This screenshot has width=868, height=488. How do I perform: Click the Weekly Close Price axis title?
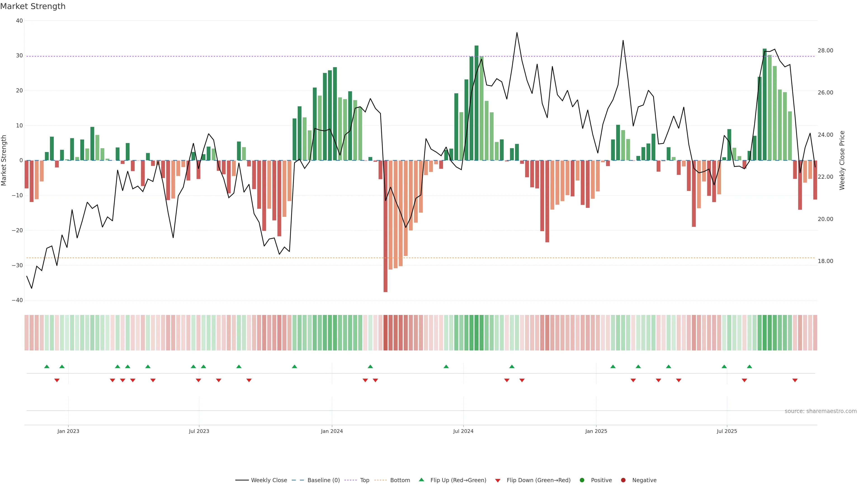click(x=842, y=160)
